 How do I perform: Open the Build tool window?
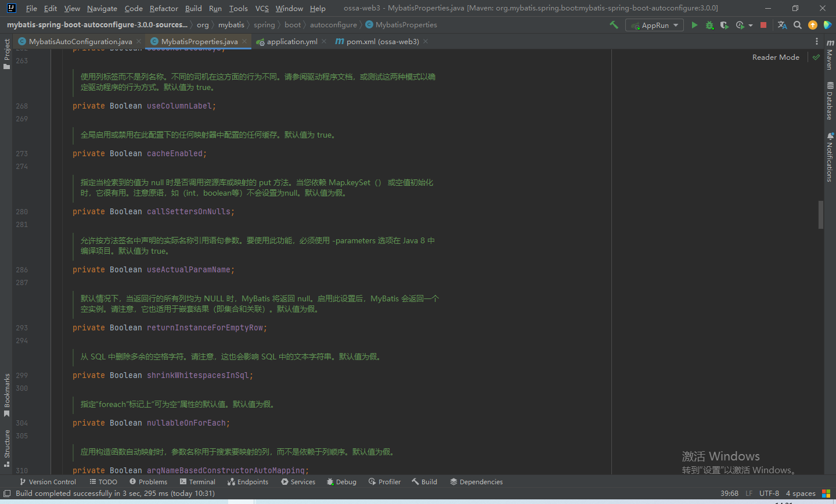(x=424, y=482)
